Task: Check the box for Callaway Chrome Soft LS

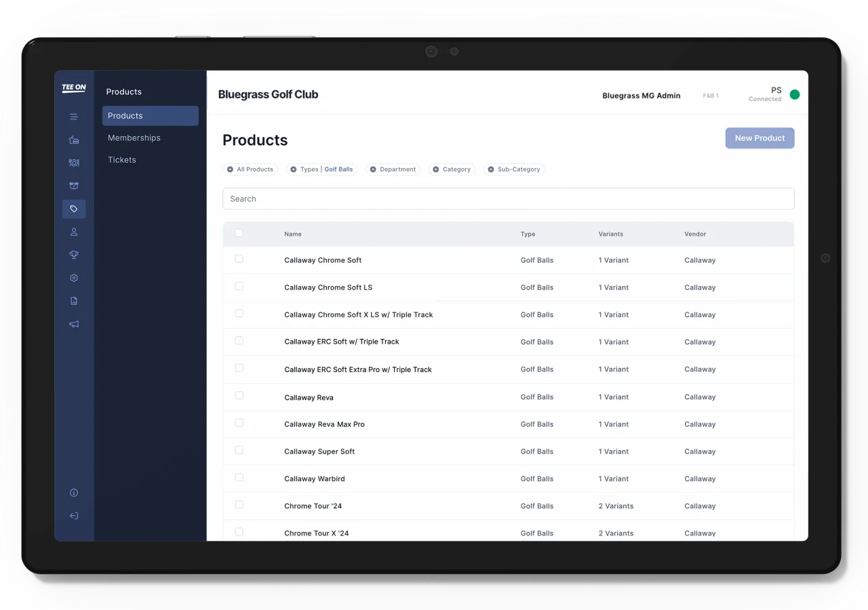Action: pos(239,286)
